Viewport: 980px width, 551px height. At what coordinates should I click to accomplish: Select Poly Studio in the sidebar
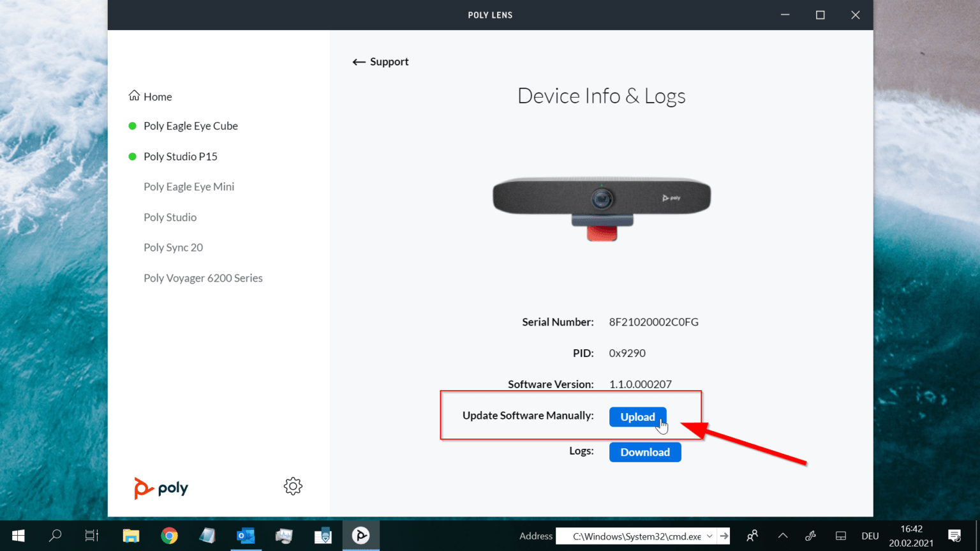click(170, 217)
